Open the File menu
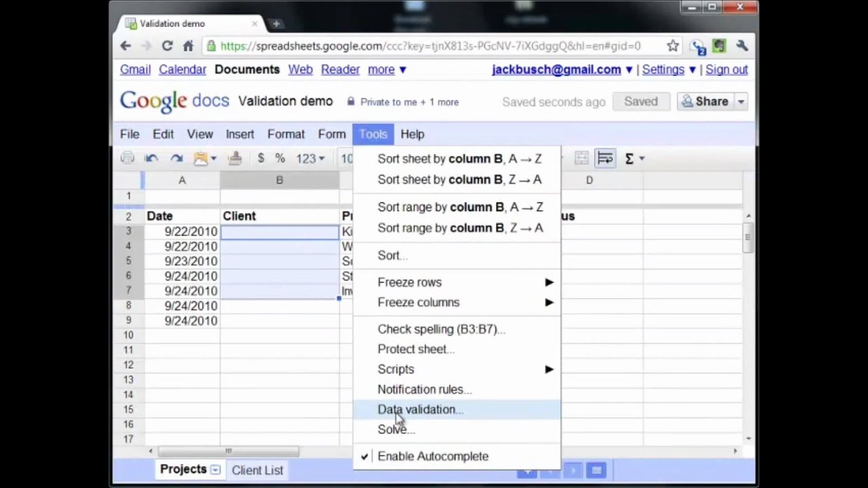This screenshot has width=868, height=488. pyautogui.click(x=130, y=134)
